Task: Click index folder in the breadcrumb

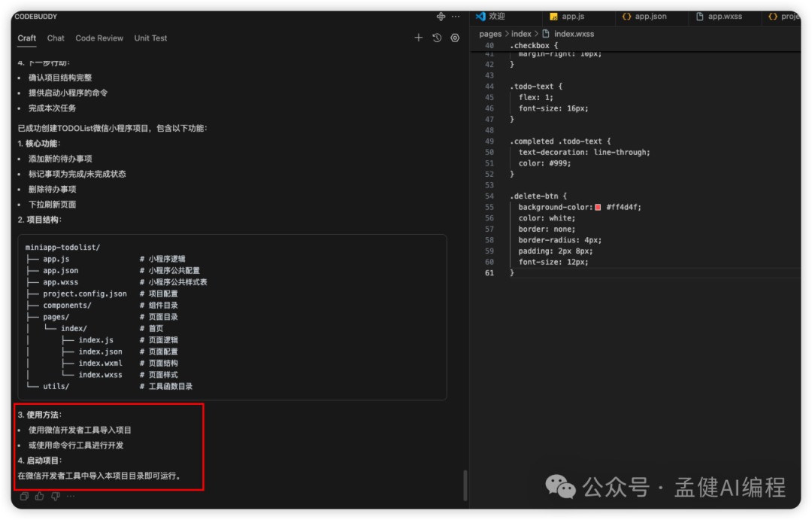Action: click(522, 34)
